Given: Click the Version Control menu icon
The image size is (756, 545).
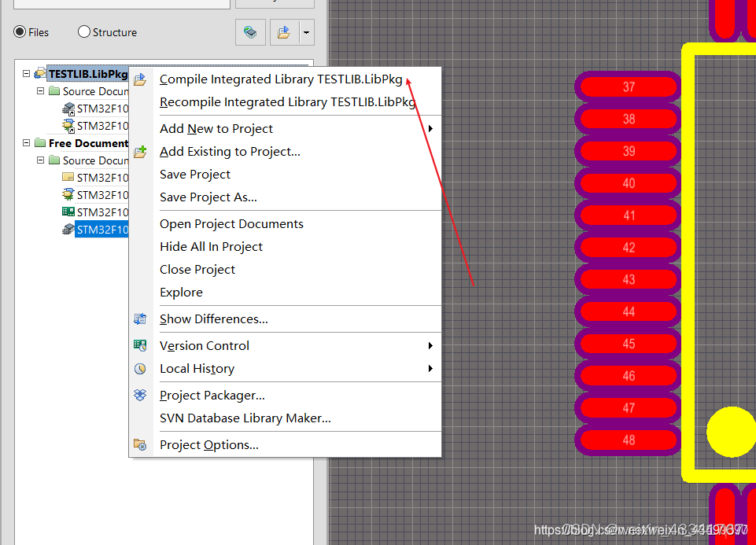Looking at the screenshot, I should pos(140,345).
